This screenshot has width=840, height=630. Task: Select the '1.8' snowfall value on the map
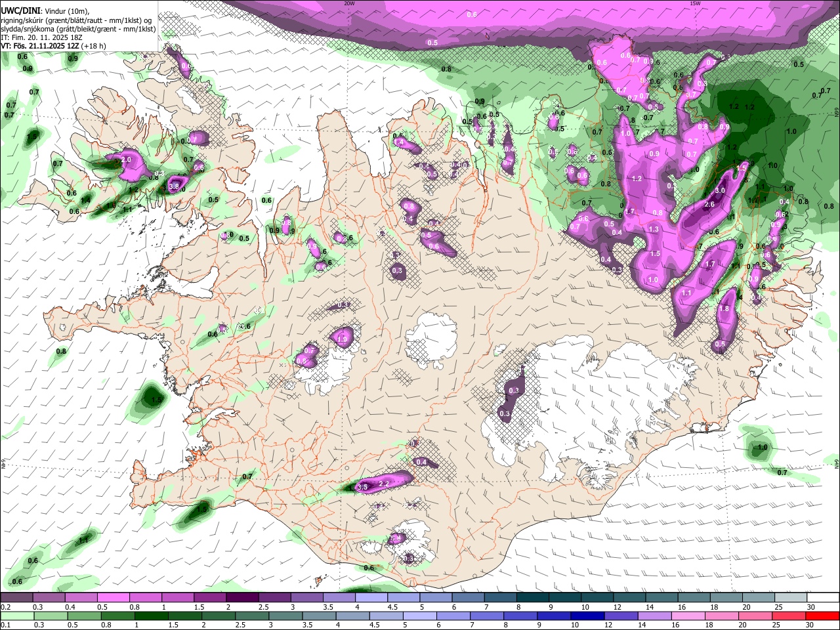pyautogui.click(x=724, y=309)
